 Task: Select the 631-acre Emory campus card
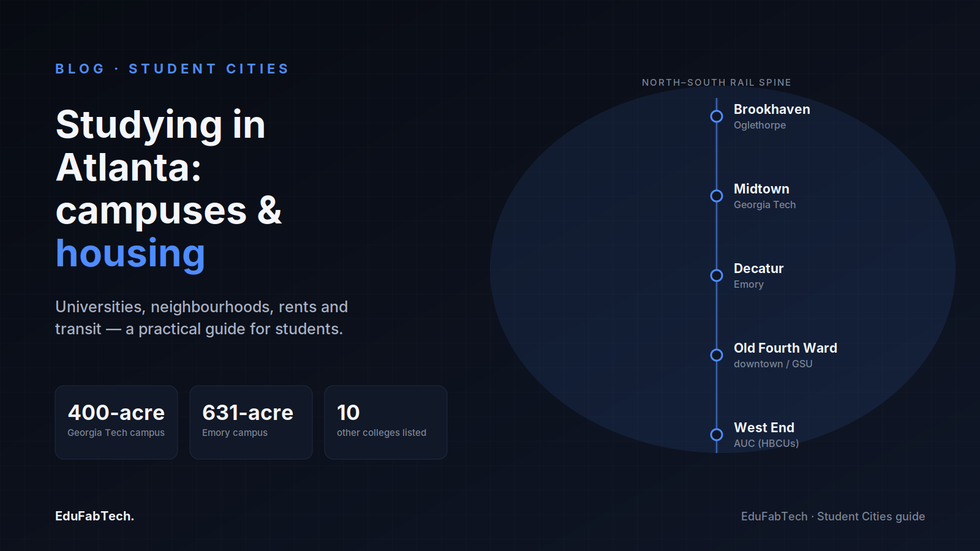pos(251,422)
